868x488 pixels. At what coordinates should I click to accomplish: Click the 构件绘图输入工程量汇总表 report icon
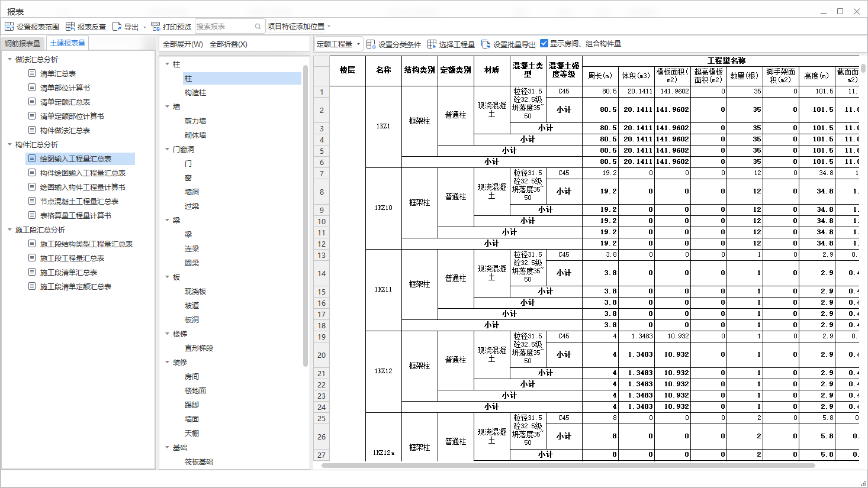[x=32, y=173]
